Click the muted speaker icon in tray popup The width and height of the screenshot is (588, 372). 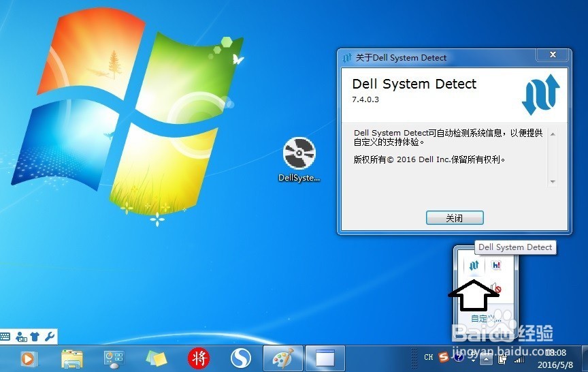495,288
